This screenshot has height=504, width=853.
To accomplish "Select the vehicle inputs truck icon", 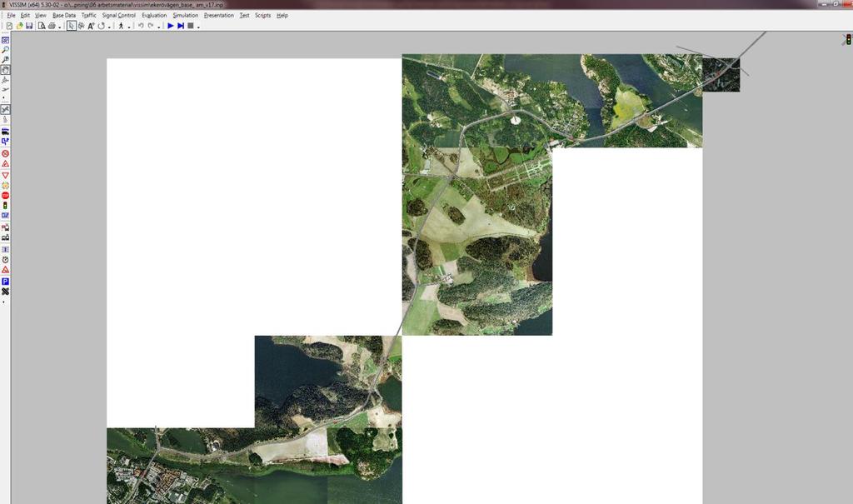I will (x=6, y=131).
